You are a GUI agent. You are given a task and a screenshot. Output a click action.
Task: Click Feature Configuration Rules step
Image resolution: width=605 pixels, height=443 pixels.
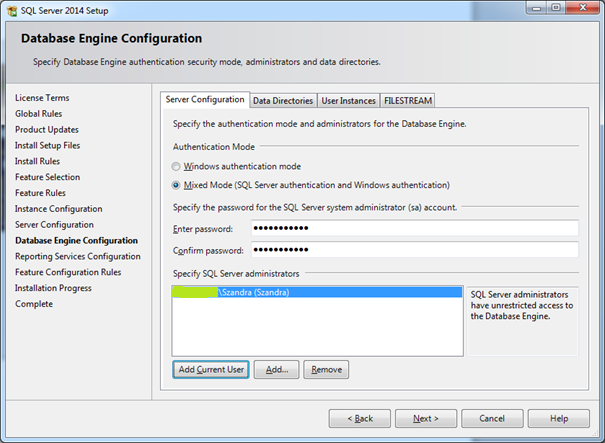point(68,272)
